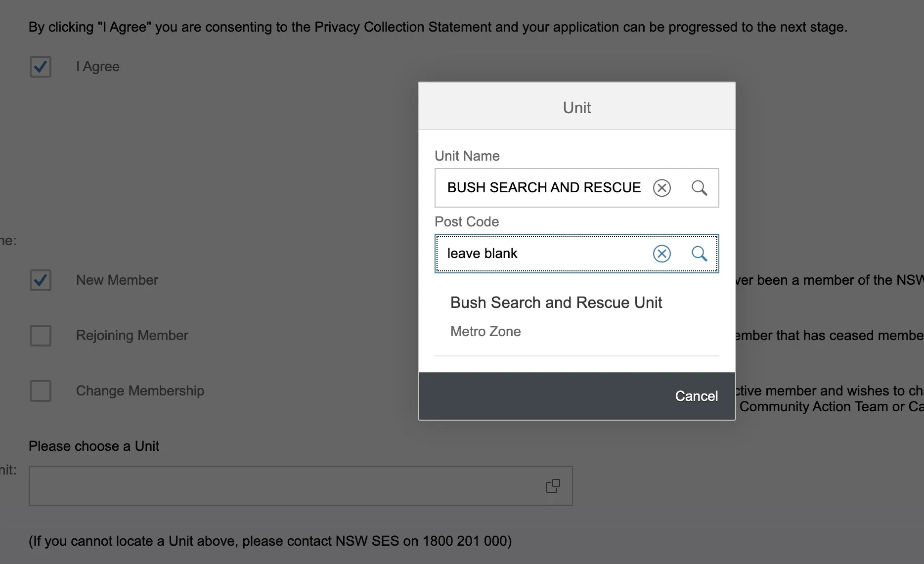This screenshot has height=564, width=924.
Task: Uncheck the I Agree checkbox
Action: point(41,67)
